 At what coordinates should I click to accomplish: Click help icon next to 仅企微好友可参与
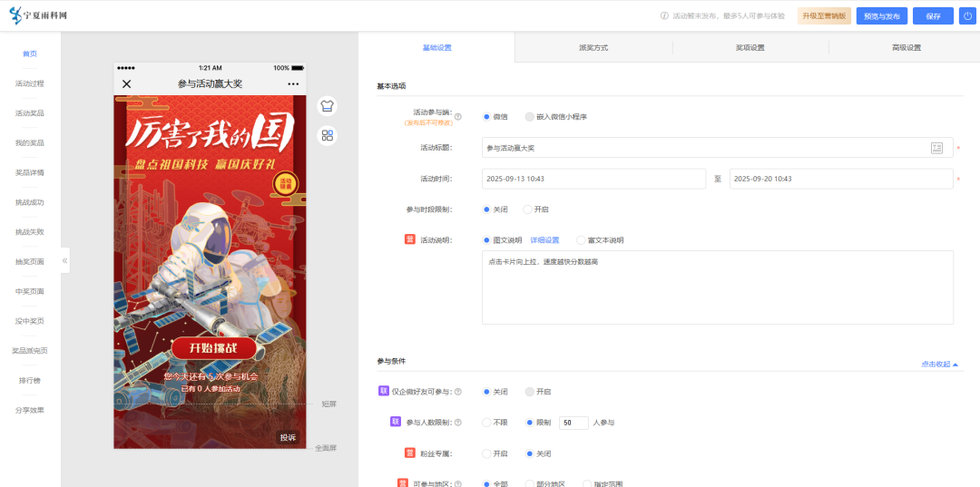[x=458, y=392]
